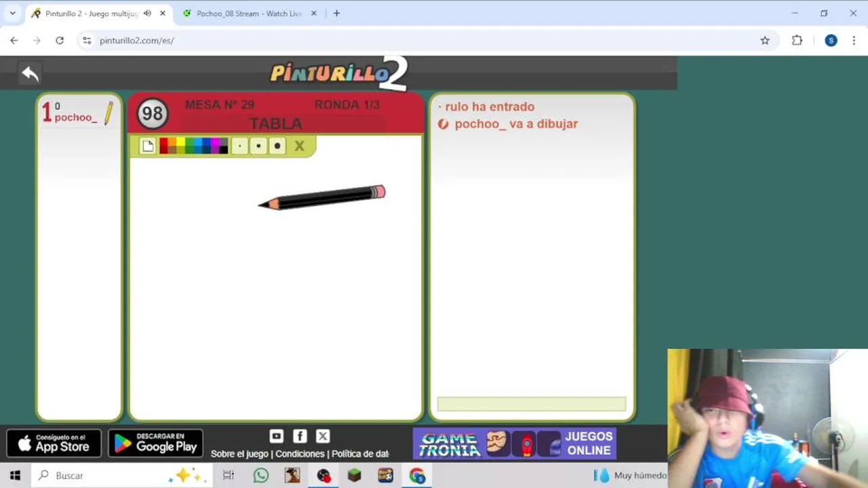Screen dimensions: 868x488
Task: Open the browser extensions puzzle icon
Action: [797, 41]
